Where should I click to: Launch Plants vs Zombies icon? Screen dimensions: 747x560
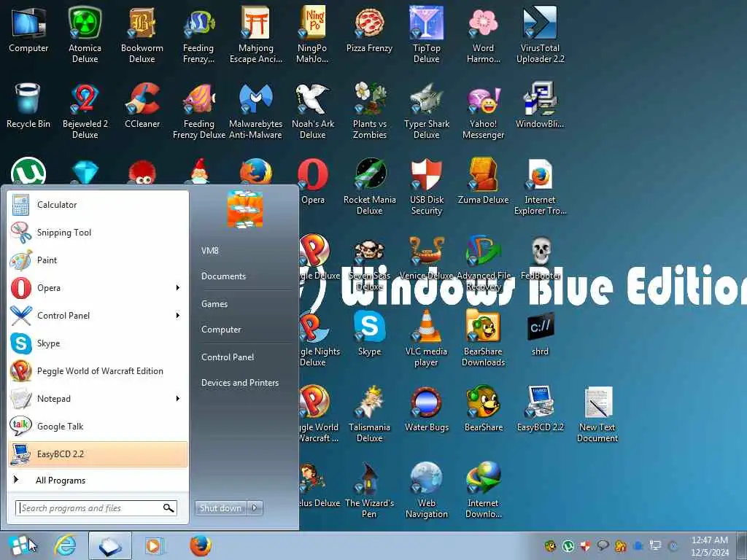point(370,111)
